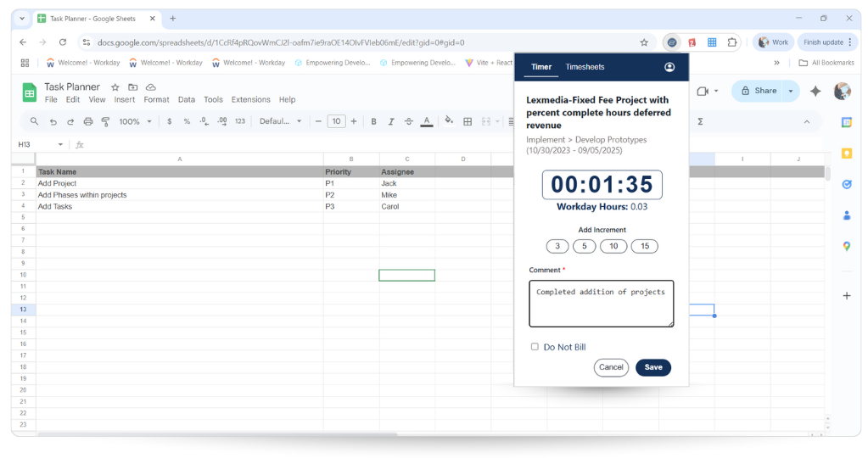This screenshot has width=868, height=458.
Task: Click the Cancel button in timer
Action: pyautogui.click(x=611, y=367)
